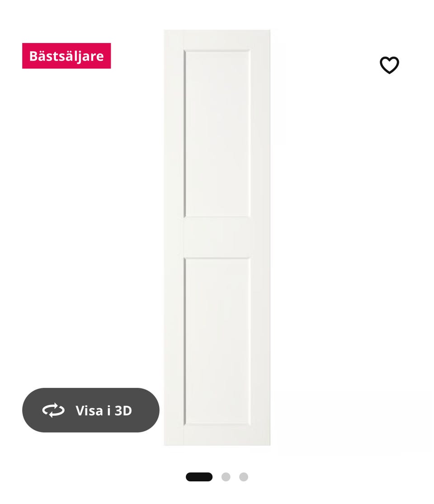Click the middle rail between door panels
The image size is (434, 504).
pyautogui.click(x=217, y=237)
